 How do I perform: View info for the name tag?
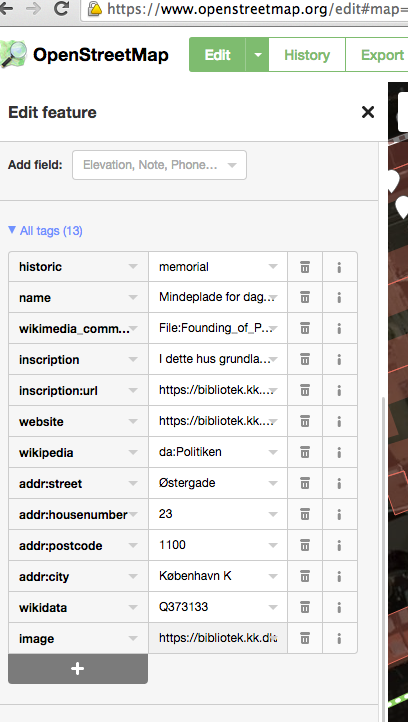[x=339, y=297]
